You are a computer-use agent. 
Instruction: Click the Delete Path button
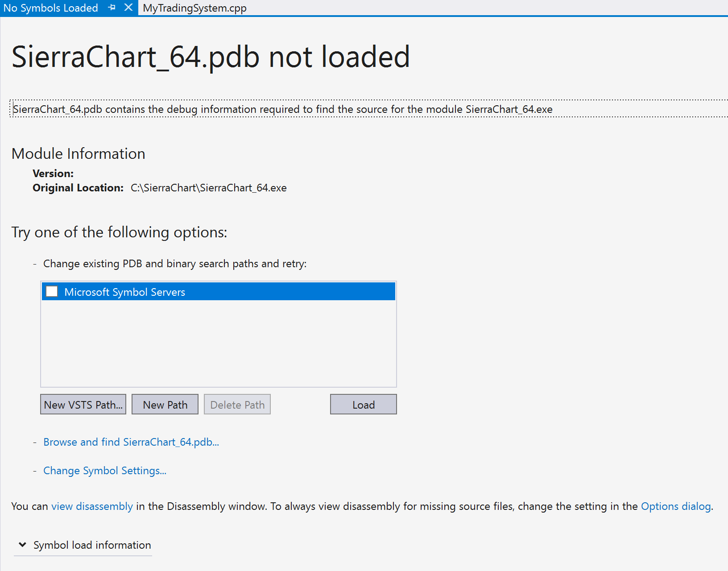(237, 404)
